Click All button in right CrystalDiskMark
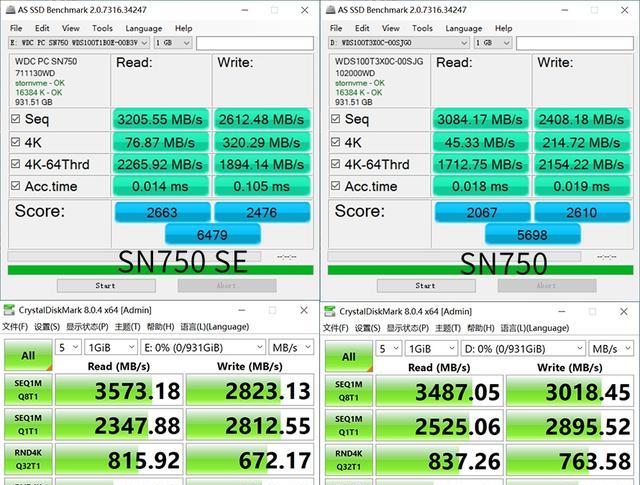The image size is (640, 485). pyautogui.click(x=349, y=356)
